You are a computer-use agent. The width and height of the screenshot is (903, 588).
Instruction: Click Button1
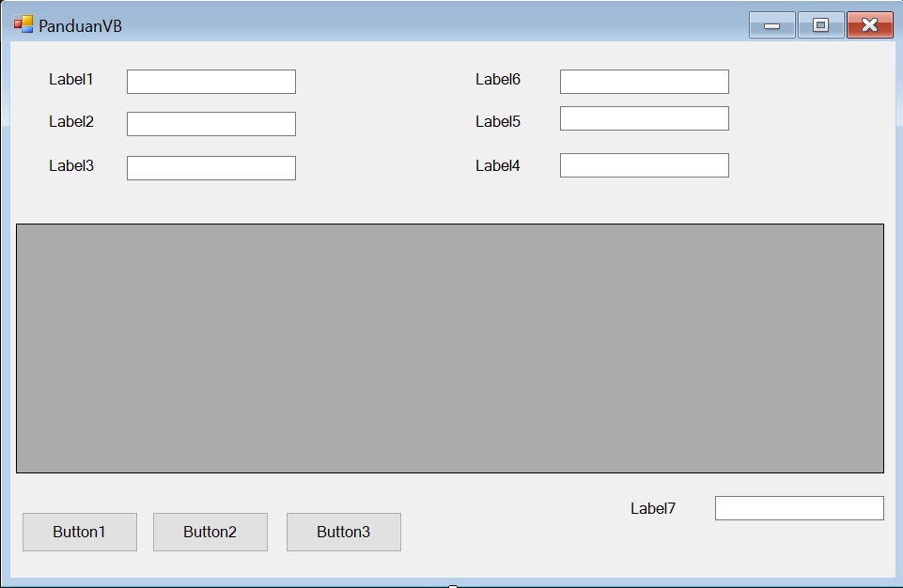[x=79, y=532]
